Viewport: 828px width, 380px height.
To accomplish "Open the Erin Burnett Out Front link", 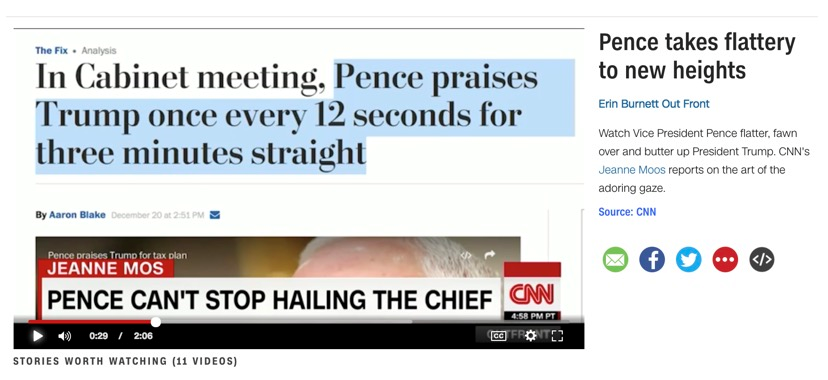I will pyautogui.click(x=654, y=104).
